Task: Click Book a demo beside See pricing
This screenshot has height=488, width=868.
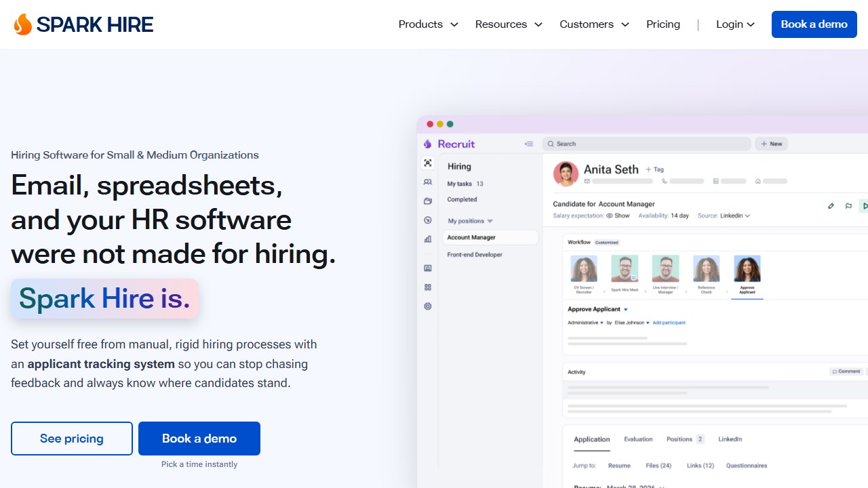Action: [x=199, y=439]
